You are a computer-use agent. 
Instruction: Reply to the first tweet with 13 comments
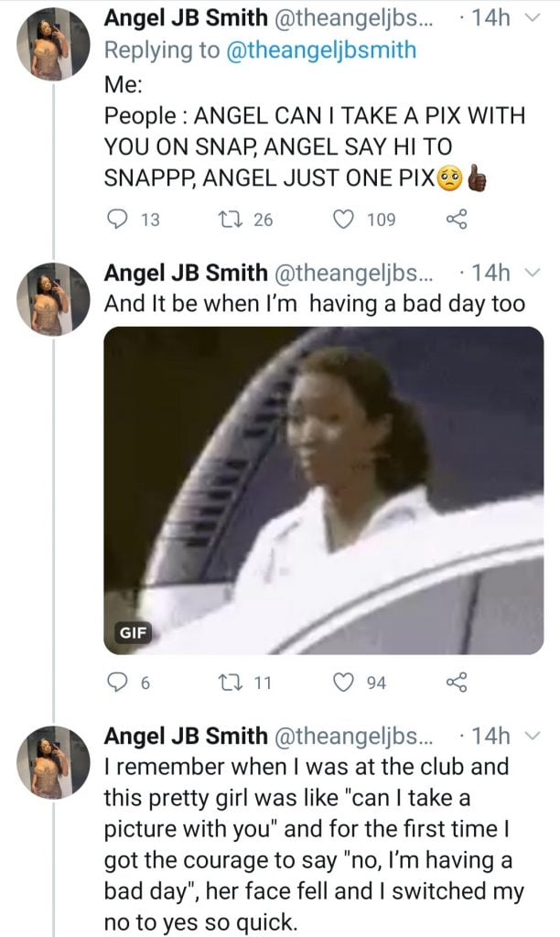point(119,220)
